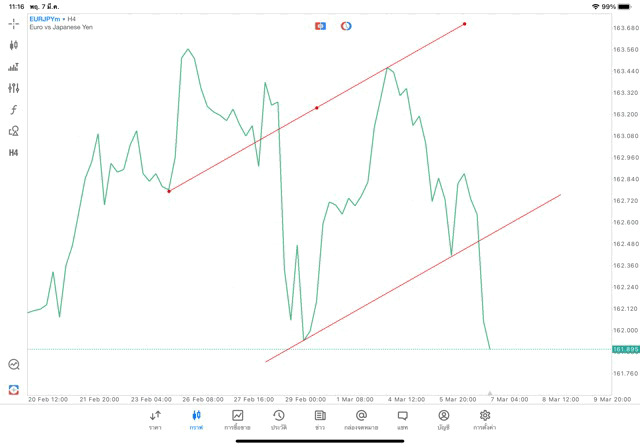The height and width of the screenshot is (447, 640).
Task: Select the crosshair cursor tool
Action: coord(14,23)
